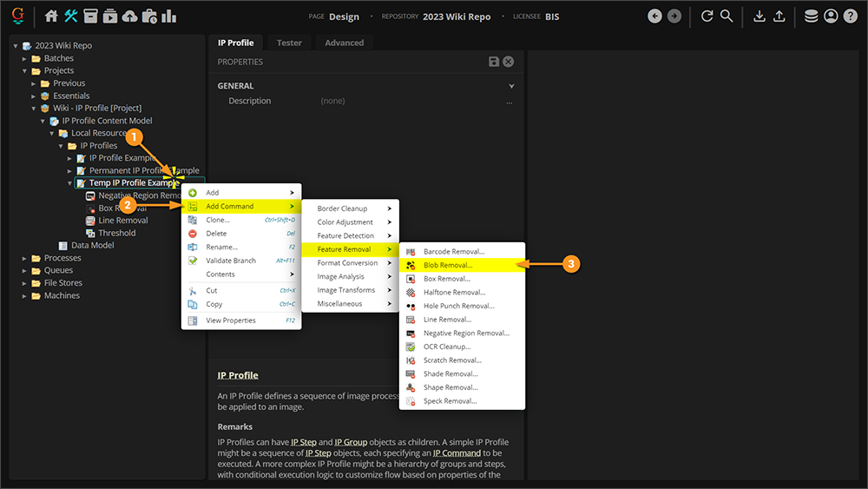Collapse the GENERAL properties section
Screen dimensions: 868x489
tap(511, 86)
